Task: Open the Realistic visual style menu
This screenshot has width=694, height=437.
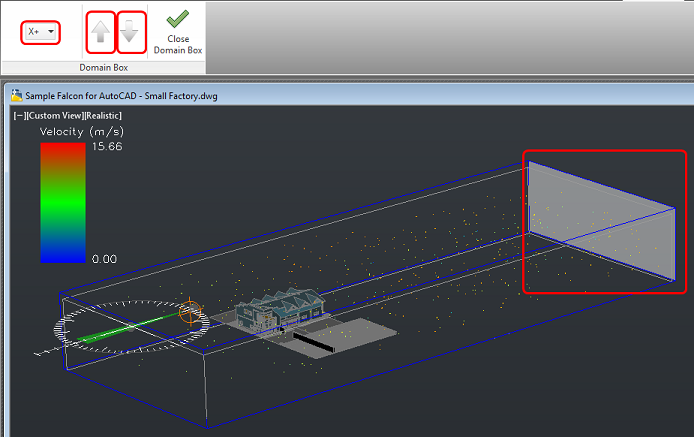Action: [x=104, y=116]
